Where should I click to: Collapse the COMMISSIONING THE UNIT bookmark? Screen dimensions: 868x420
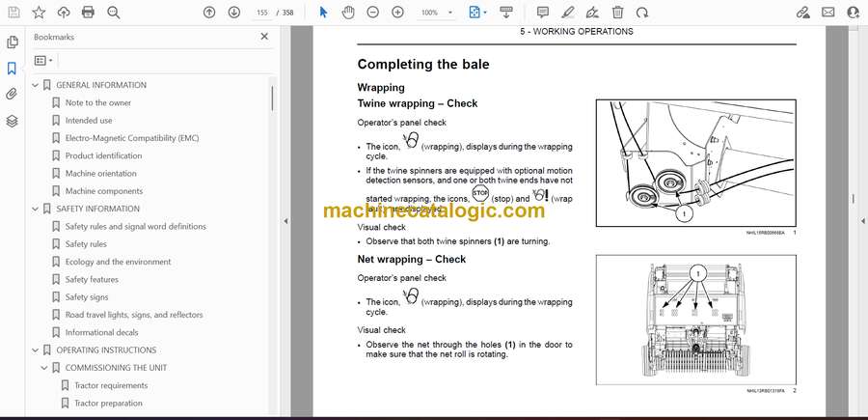click(x=44, y=368)
